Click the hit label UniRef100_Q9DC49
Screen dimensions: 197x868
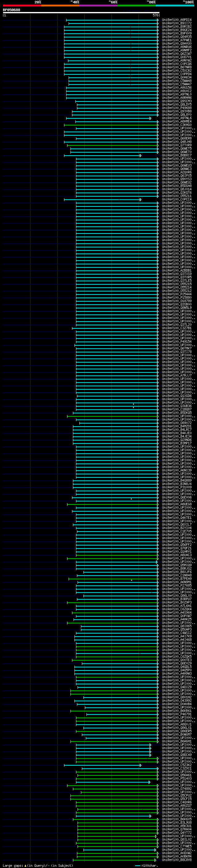click(176, 755)
